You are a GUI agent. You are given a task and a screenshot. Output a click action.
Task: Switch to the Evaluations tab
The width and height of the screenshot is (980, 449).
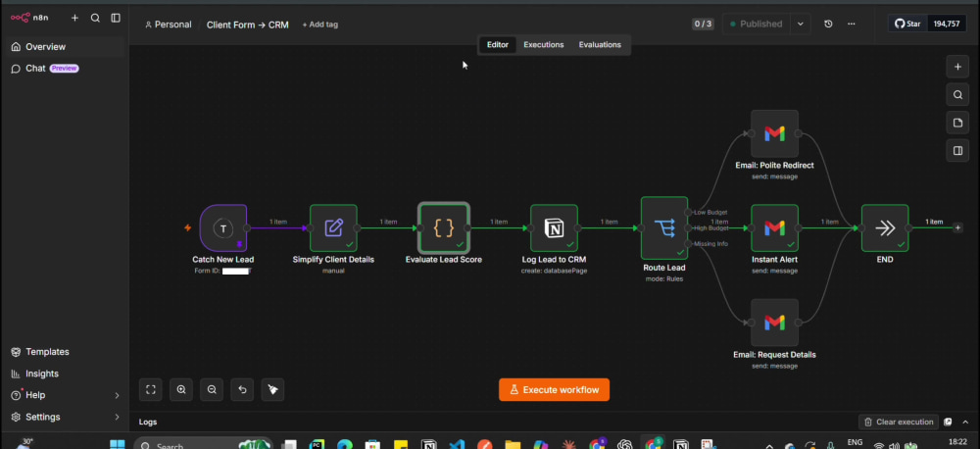600,45
